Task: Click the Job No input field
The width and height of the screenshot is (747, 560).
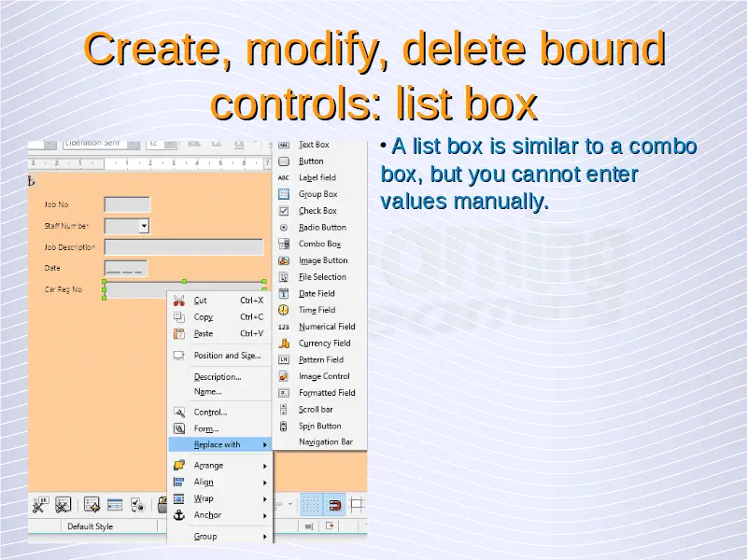Action: (x=127, y=204)
